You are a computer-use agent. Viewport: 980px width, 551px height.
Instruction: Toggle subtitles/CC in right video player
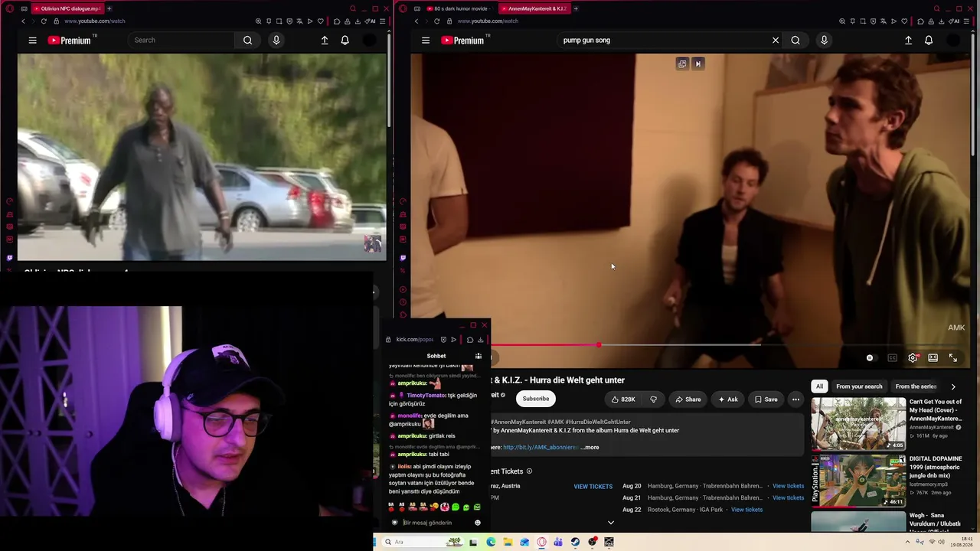[x=893, y=358]
